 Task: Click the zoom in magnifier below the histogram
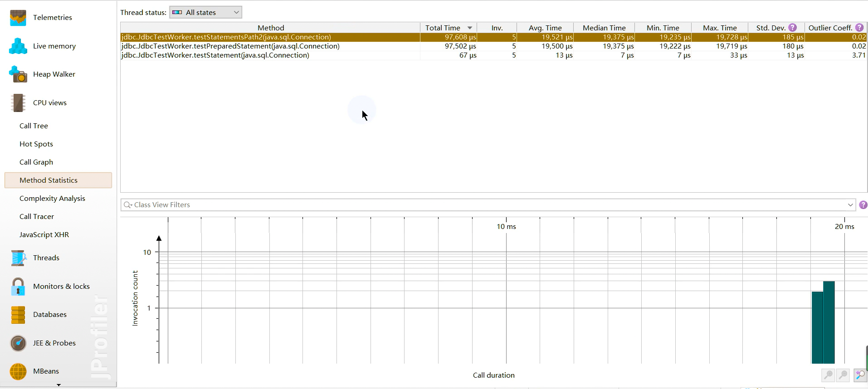[828, 375]
